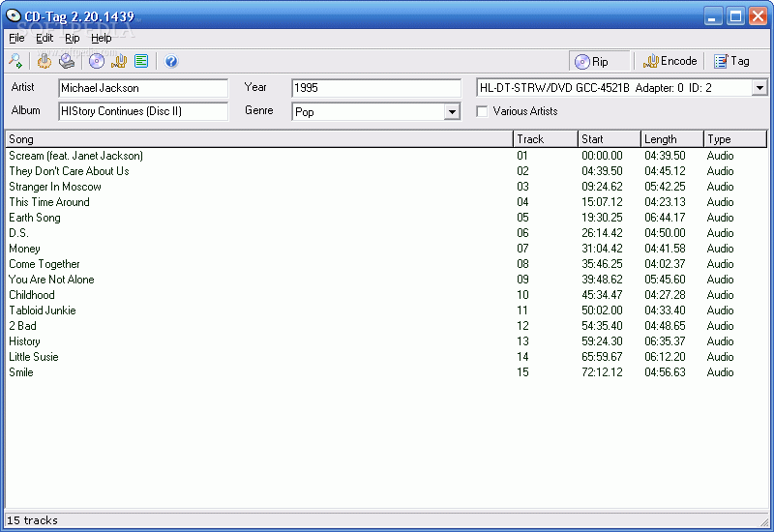Select the song D.S.
Image resolution: width=774 pixels, height=532 pixels.
click(18, 233)
